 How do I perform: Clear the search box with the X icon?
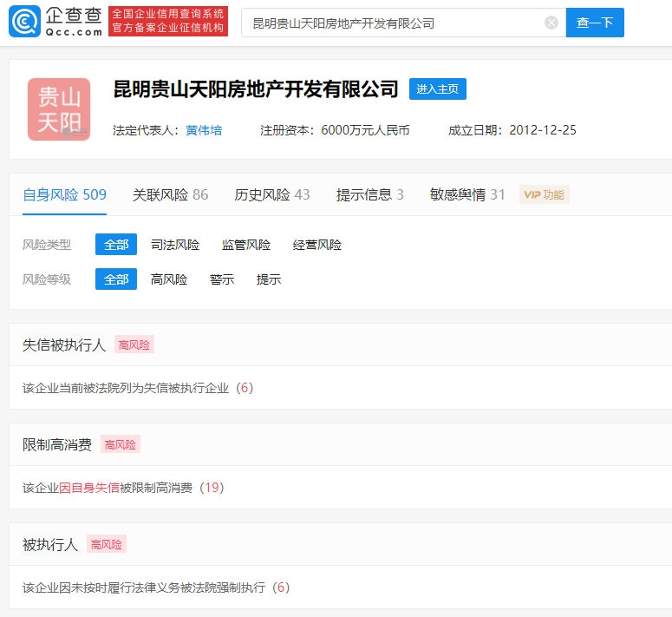tap(551, 23)
